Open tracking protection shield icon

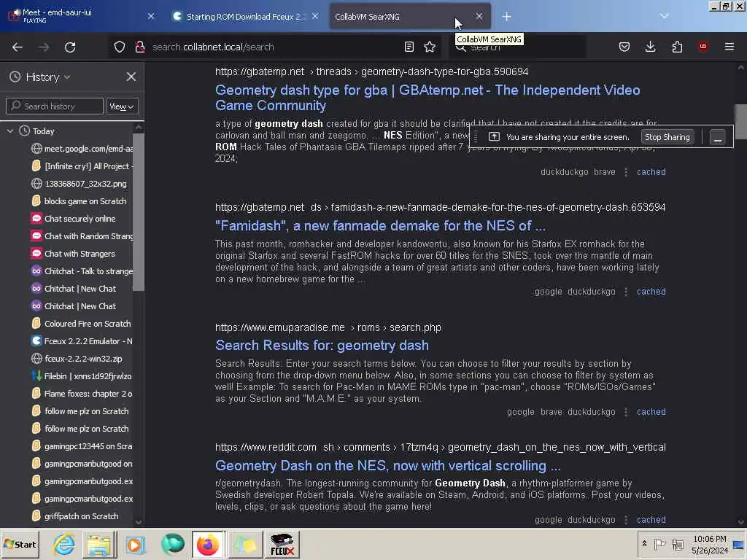[x=119, y=47]
